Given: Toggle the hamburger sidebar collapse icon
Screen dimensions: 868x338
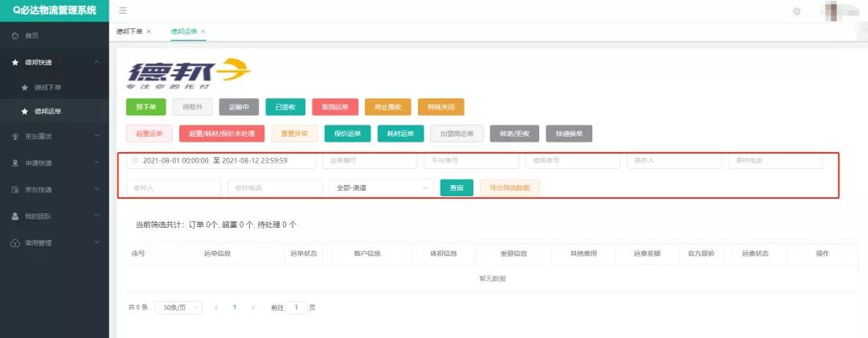Looking at the screenshot, I should click(122, 10).
